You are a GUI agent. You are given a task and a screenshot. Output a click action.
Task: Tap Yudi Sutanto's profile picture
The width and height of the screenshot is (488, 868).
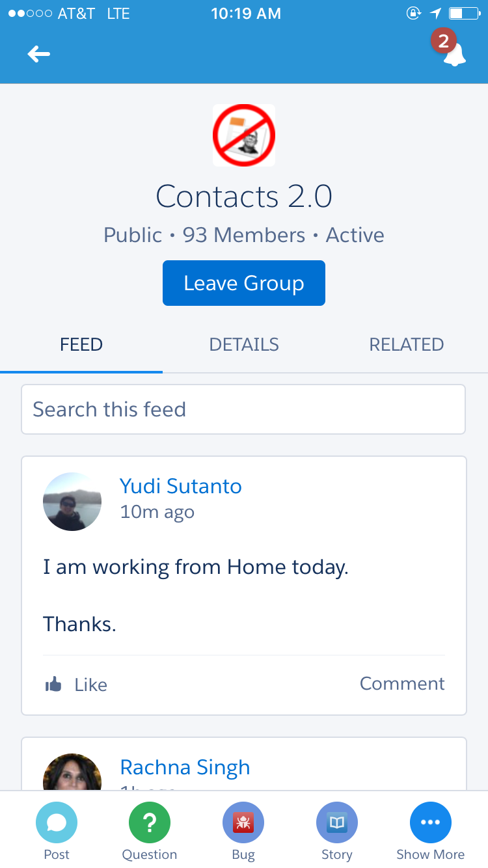click(x=72, y=502)
